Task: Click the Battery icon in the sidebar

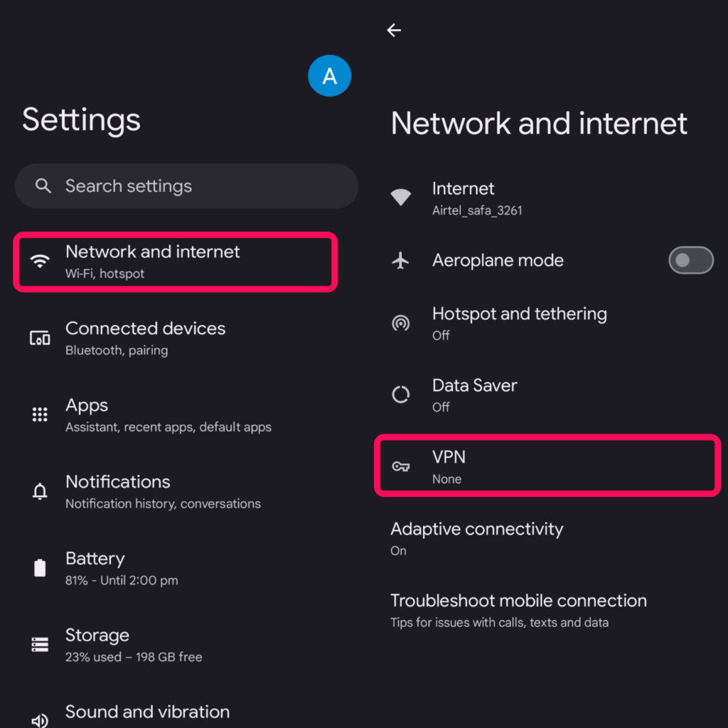Action: 39,568
